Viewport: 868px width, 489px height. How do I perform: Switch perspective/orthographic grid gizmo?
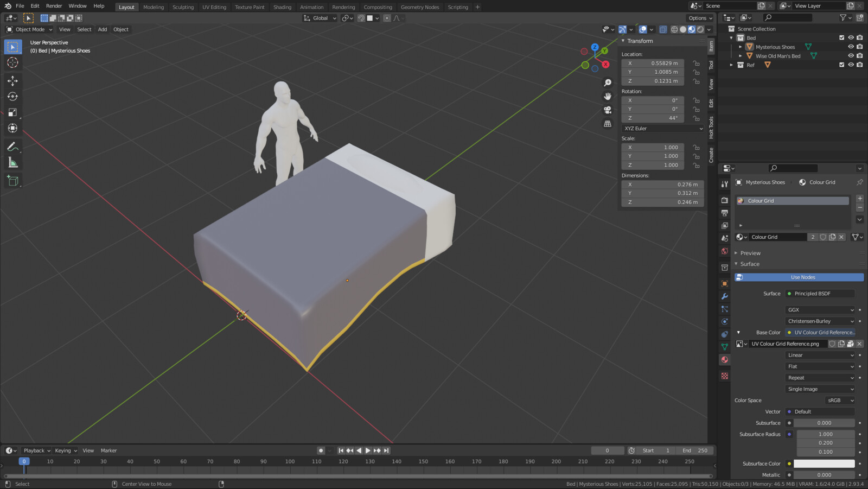pyautogui.click(x=608, y=124)
